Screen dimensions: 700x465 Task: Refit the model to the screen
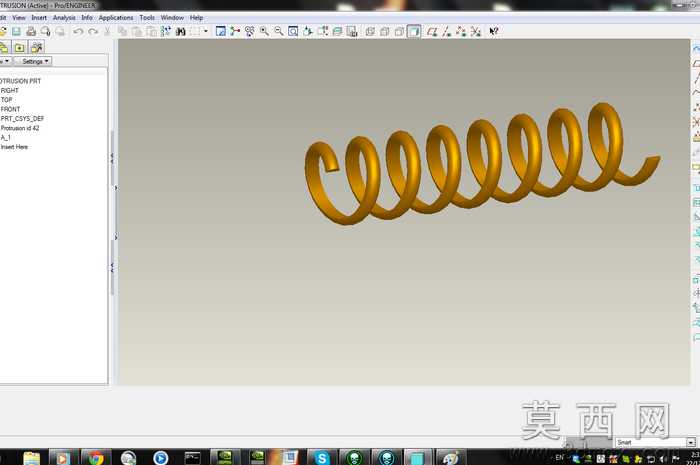[x=293, y=31]
